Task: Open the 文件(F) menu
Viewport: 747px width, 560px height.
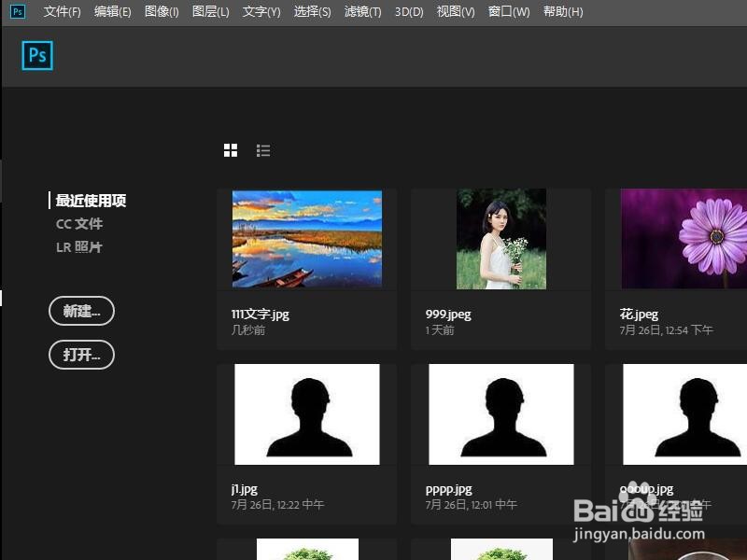Action: tap(62, 11)
